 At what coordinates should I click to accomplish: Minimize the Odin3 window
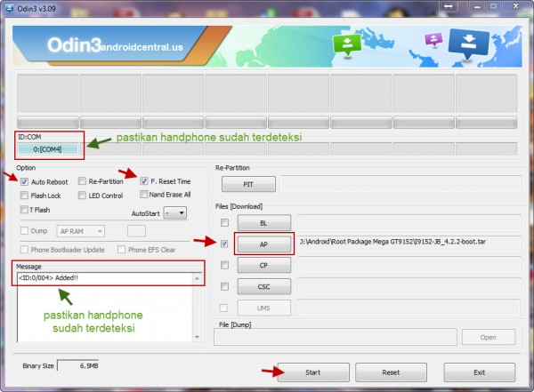click(477, 6)
